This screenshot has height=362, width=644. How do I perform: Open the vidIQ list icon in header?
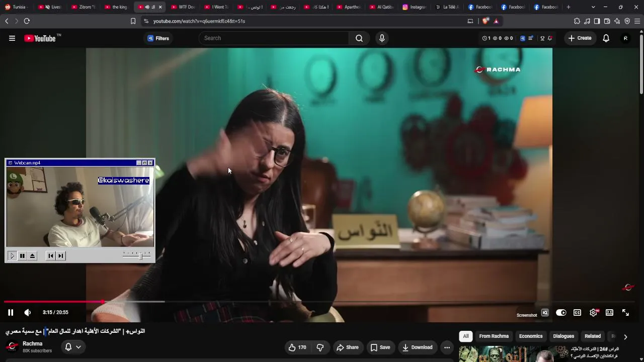(530, 38)
